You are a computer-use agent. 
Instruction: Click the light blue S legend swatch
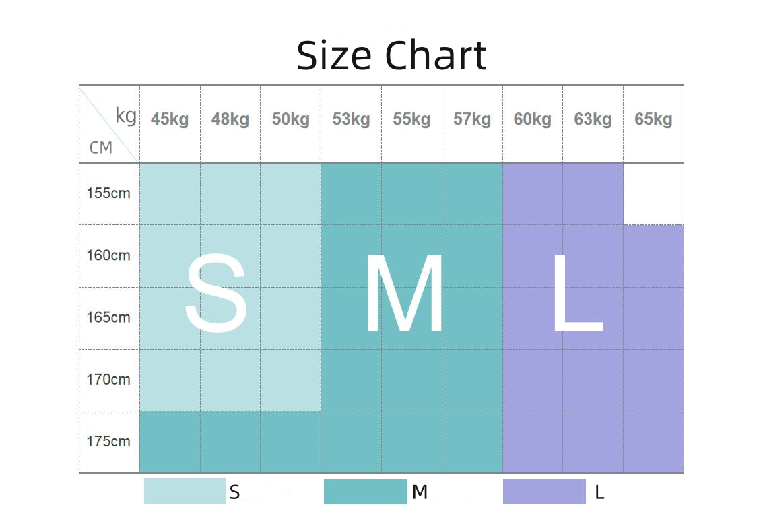pyautogui.click(x=185, y=491)
